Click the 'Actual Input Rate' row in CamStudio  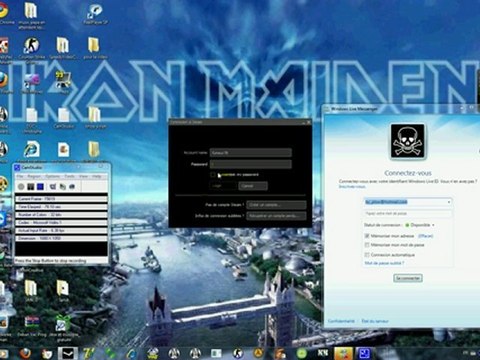tap(61, 230)
